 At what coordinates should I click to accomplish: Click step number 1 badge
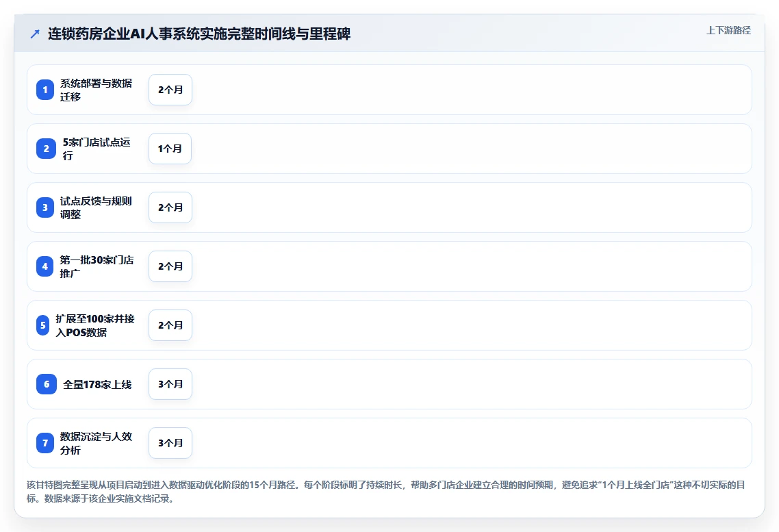pyautogui.click(x=45, y=90)
